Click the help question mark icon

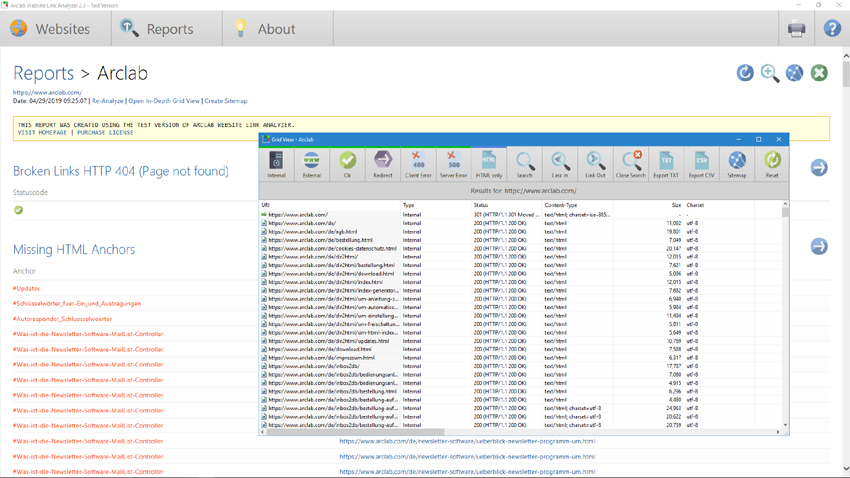(832, 29)
